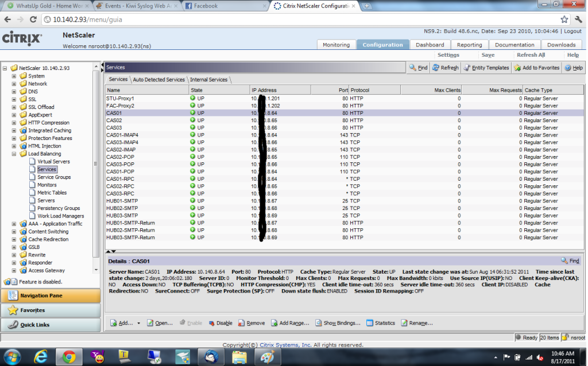The width and height of the screenshot is (588, 366).
Task: Select Internal Services tab
Action: click(208, 79)
